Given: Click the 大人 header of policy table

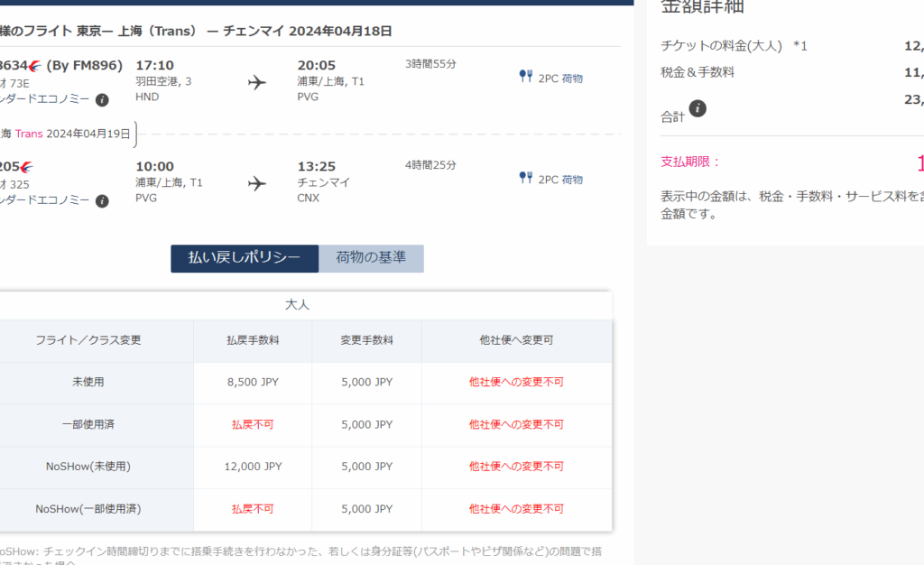Looking at the screenshot, I should click(x=297, y=305).
